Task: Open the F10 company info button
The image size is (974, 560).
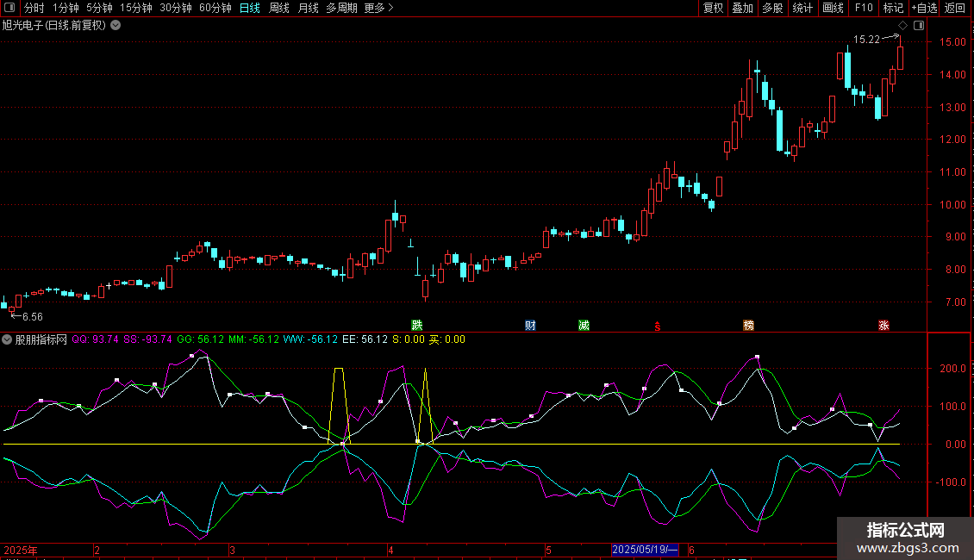Action: click(863, 8)
